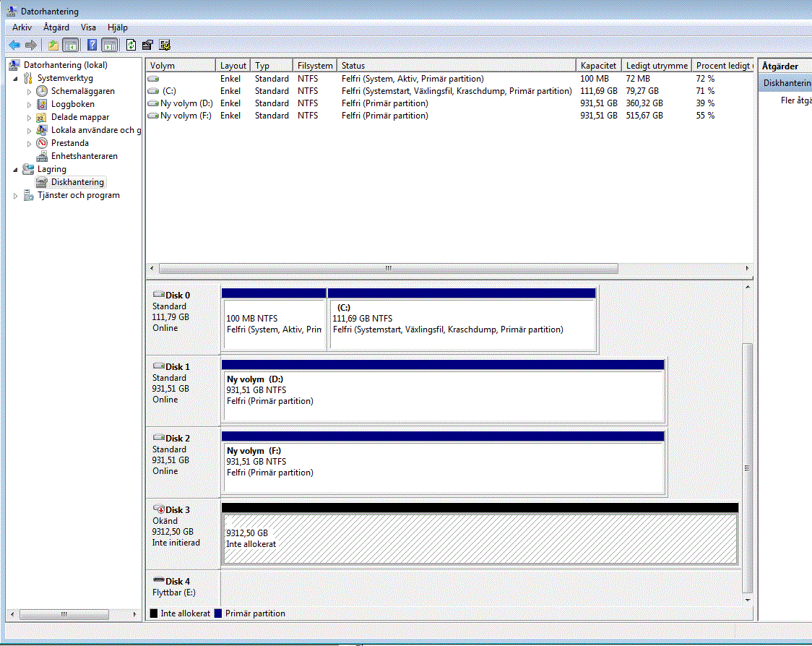
Task: Select the 100 MB NTFS partition on Disk 0
Action: click(x=274, y=319)
